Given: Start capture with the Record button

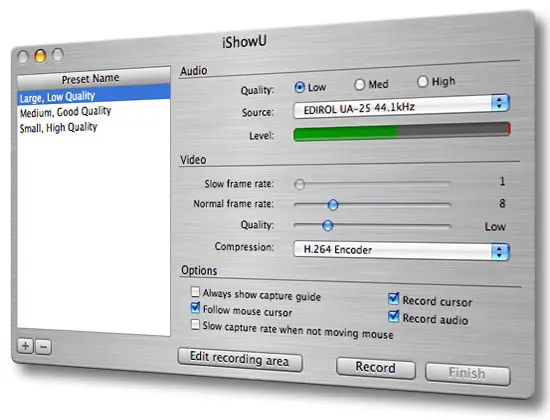Looking at the screenshot, I should click(x=376, y=368).
